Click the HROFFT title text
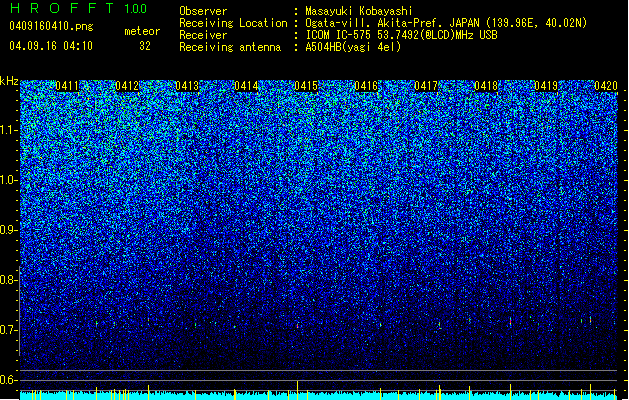The height and width of the screenshot is (400, 629). click(x=62, y=8)
